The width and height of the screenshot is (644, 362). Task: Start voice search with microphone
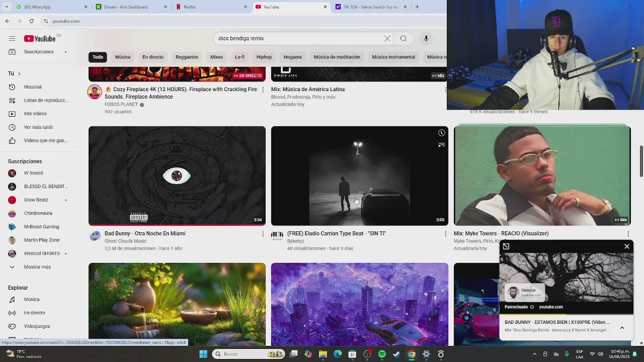coord(426,39)
